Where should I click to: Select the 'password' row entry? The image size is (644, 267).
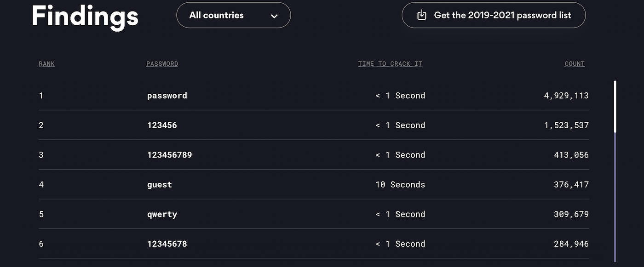pos(167,96)
